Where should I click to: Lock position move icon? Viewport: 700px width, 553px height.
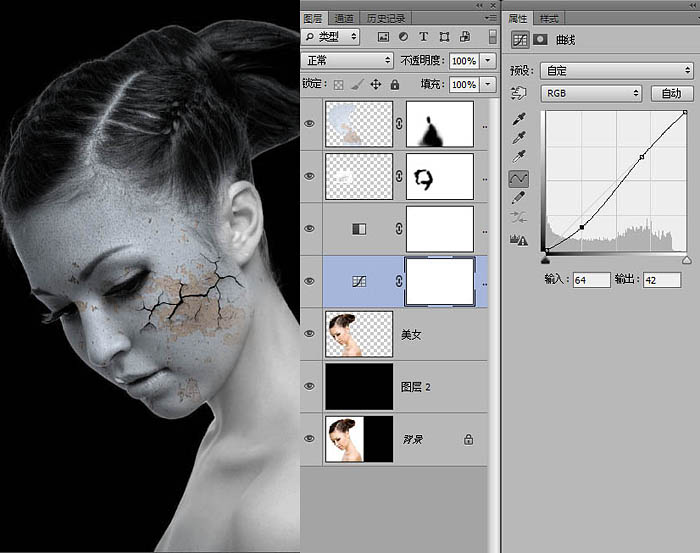(x=376, y=84)
